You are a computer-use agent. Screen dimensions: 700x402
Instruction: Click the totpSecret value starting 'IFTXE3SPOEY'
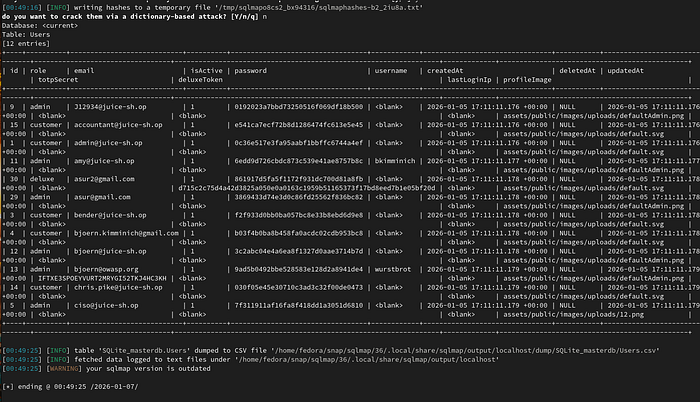point(102,278)
